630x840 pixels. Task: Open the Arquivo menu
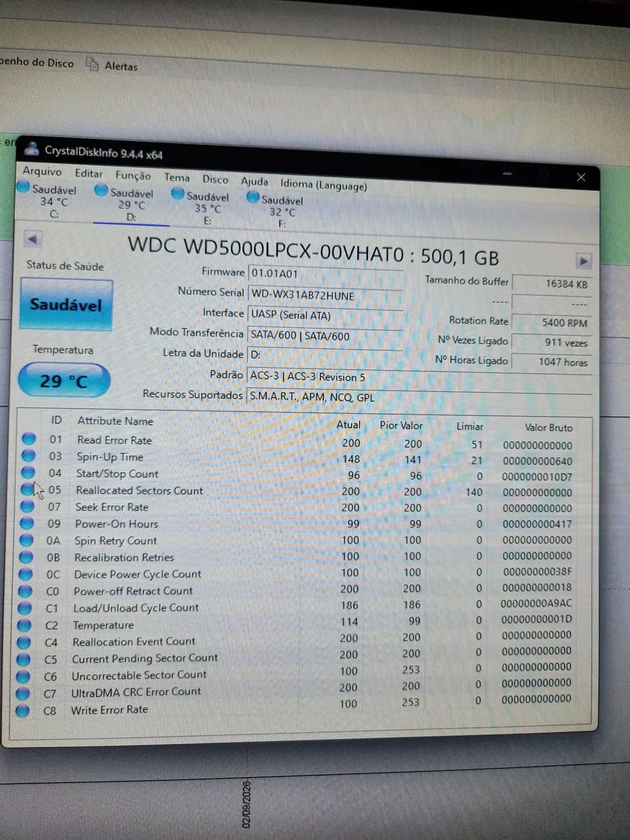pyautogui.click(x=42, y=171)
